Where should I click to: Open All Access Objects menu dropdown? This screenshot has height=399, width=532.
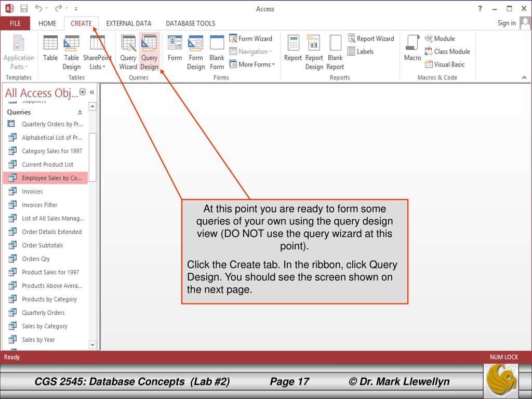click(x=83, y=92)
